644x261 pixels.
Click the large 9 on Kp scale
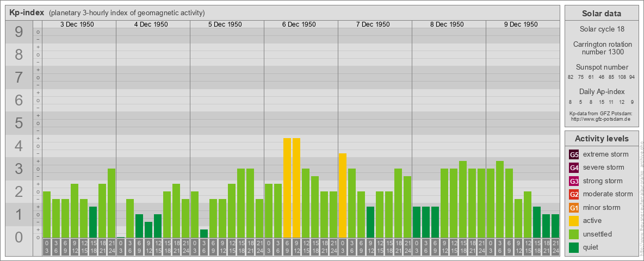[18, 33]
